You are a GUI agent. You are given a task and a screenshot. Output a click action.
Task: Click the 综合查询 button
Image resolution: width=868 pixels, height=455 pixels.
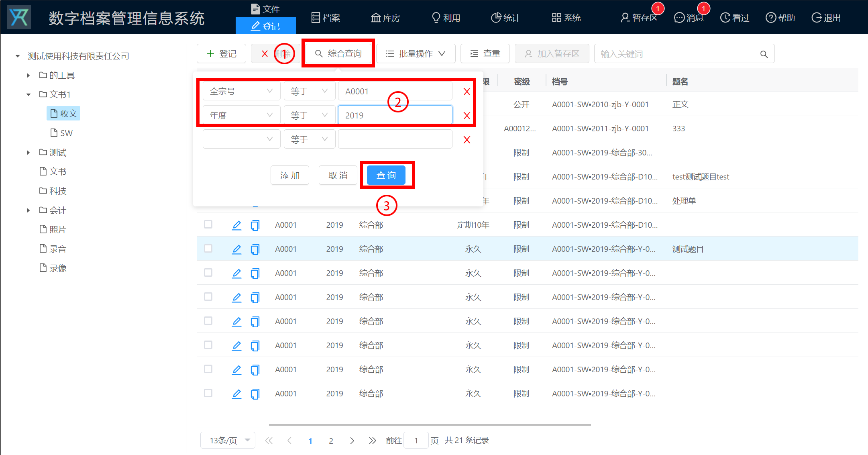(x=338, y=53)
